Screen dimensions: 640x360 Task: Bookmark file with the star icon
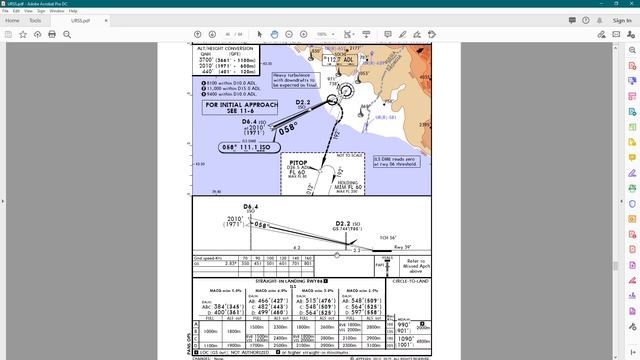click(x=23, y=35)
